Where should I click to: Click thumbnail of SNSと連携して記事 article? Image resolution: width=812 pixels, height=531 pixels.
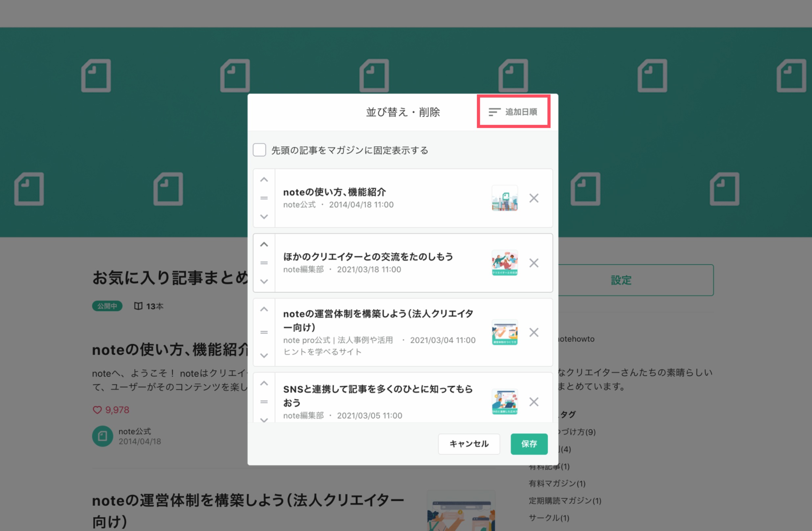(x=505, y=402)
